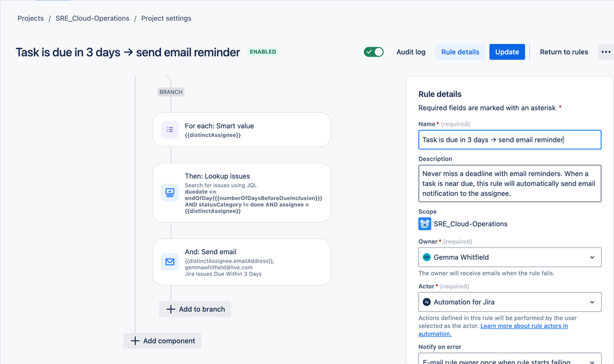The height and width of the screenshot is (364, 614).
Task: Open SRE_Cloud-Operations breadcrumb link
Action: (x=92, y=18)
